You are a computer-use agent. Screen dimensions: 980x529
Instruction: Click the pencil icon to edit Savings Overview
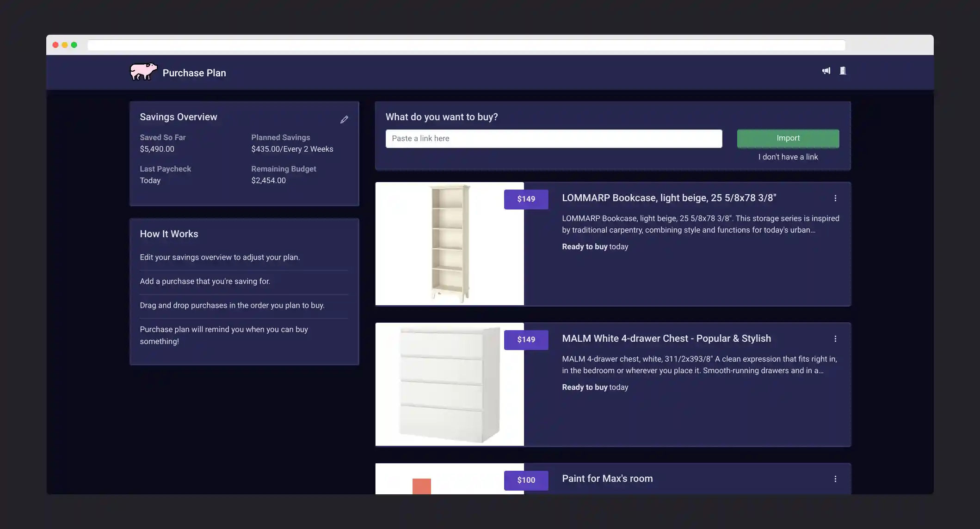[x=344, y=119]
